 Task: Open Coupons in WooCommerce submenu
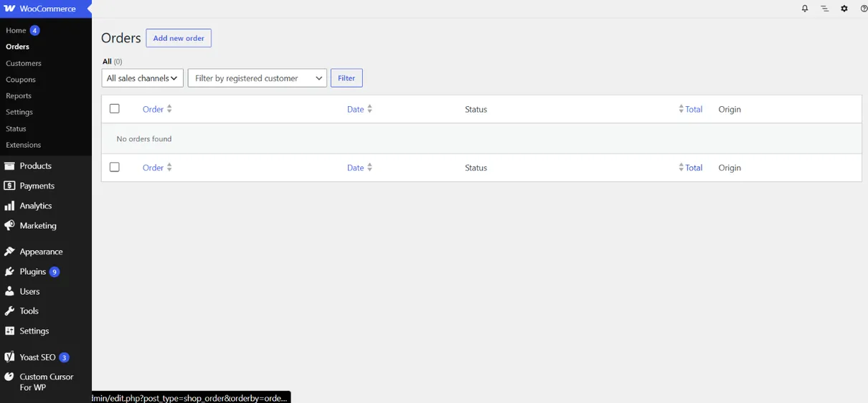[20, 80]
